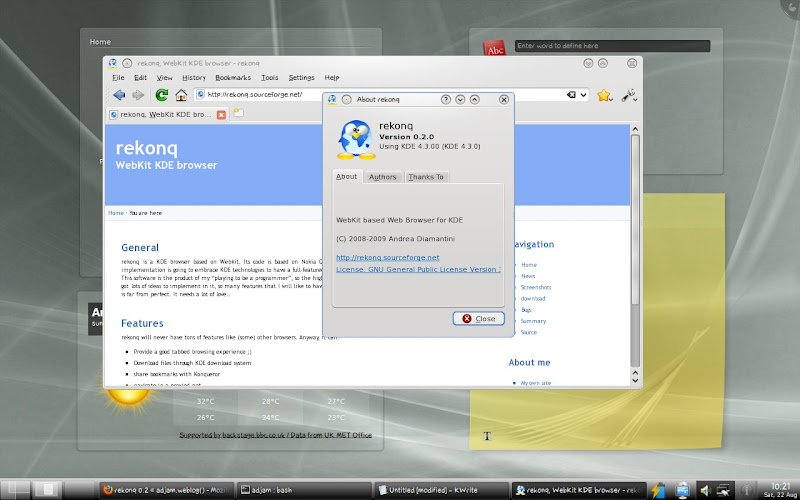Screen dimensions: 800x500
Task: Open the News link in Navigation sidebar
Action: [528, 276]
